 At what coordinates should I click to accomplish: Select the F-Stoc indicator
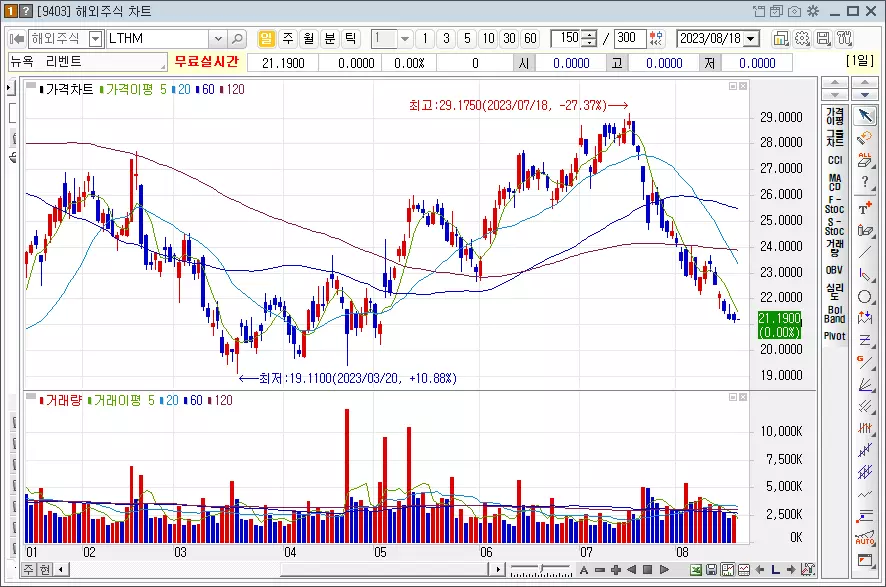(x=835, y=205)
